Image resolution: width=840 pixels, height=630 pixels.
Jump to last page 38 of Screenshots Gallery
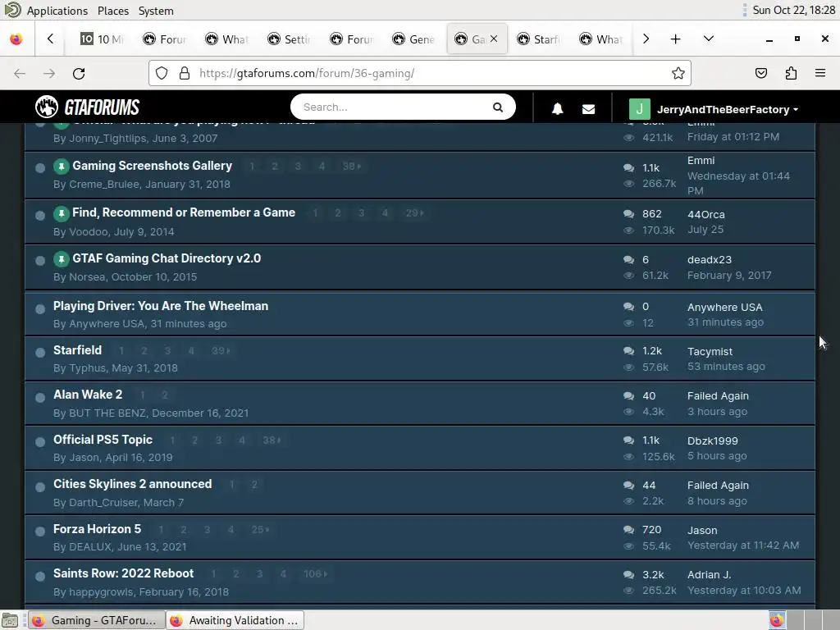point(351,166)
